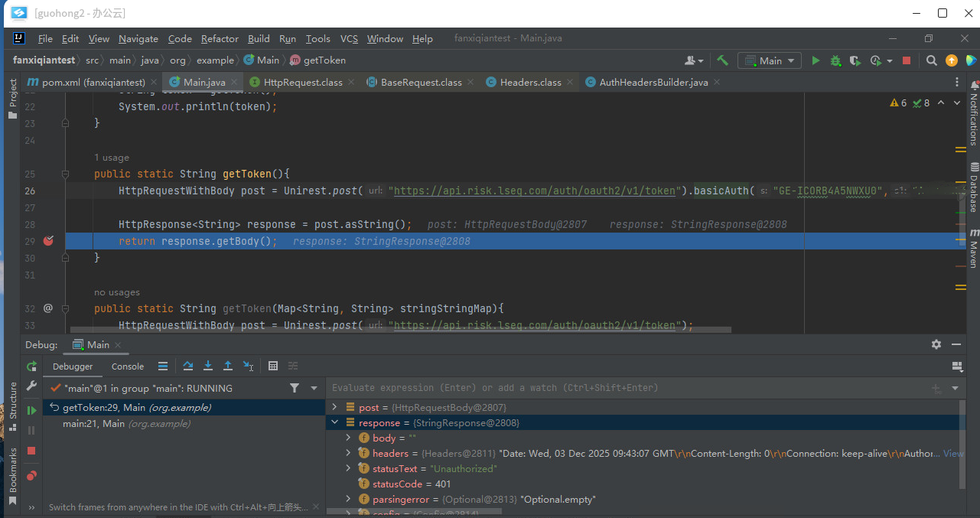The width and height of the screenshot is (980, 518).
Task: Click the token URL link on line 26
Action: [x=535, y=191]
